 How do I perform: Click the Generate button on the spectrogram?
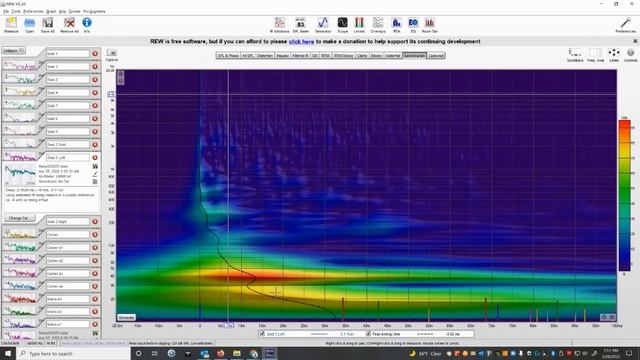tap(126, 317)
